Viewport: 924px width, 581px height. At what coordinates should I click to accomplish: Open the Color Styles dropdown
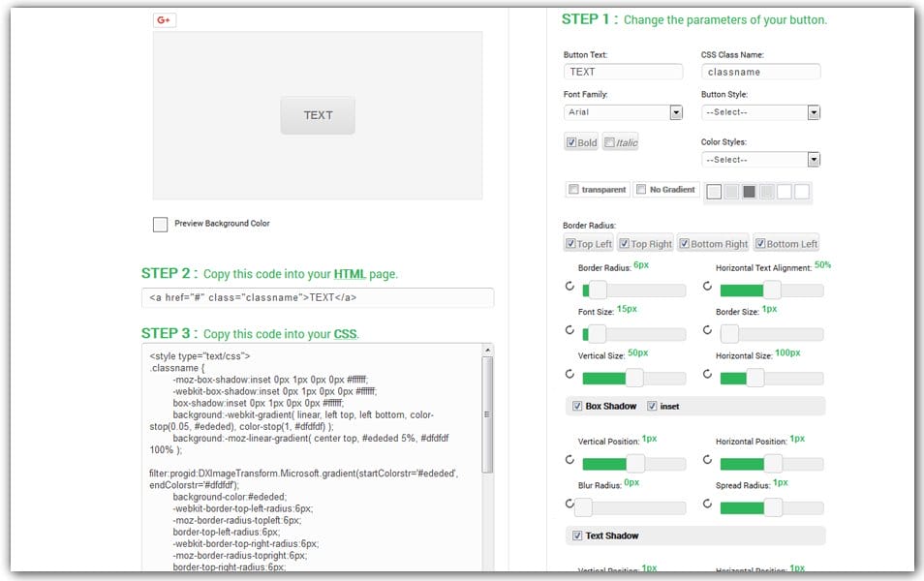click(x=813, y=160)
